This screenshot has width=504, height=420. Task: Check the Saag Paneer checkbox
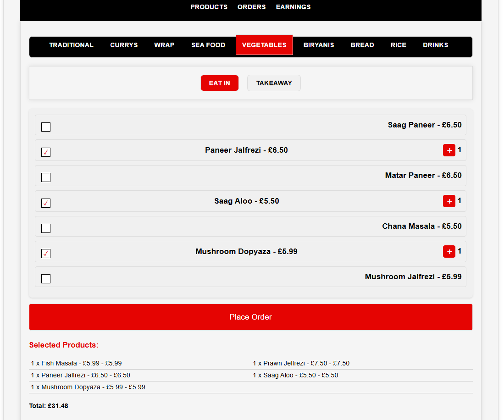45,127
